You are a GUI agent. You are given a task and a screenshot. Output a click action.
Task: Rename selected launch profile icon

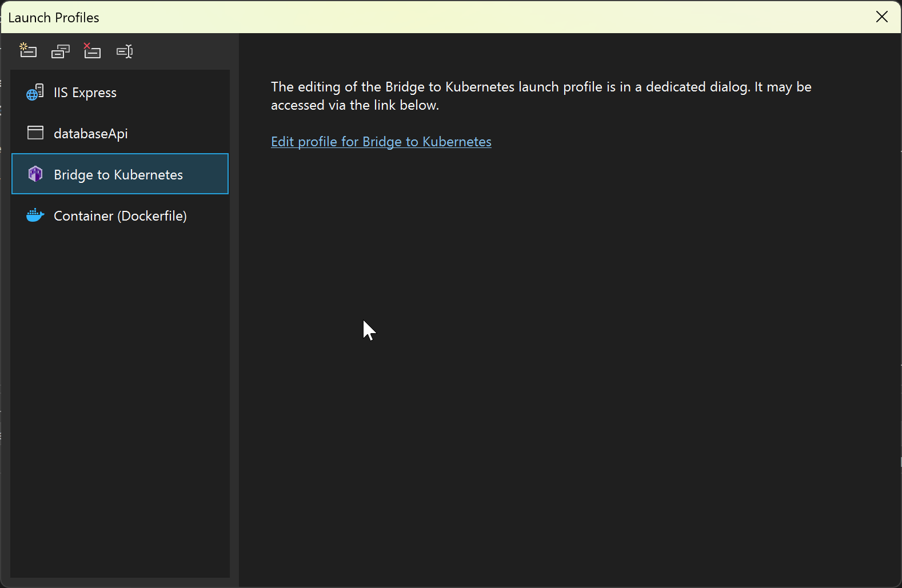[x=125, y=51]
